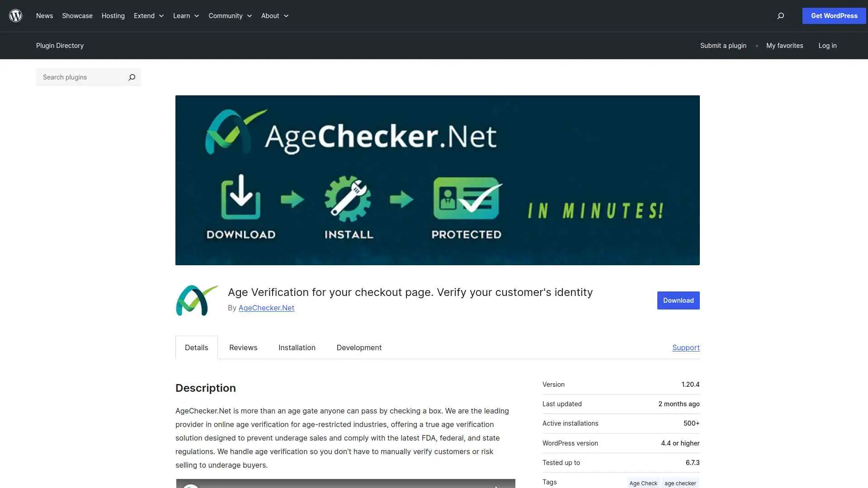Download the AgeChecker plugin
The width and height of the screenshot is (868, 488).
(678, 300)
